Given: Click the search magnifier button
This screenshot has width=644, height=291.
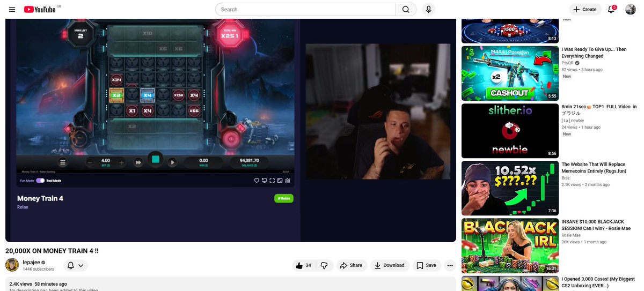Looking at the screenshot, I should coord(406,9).
